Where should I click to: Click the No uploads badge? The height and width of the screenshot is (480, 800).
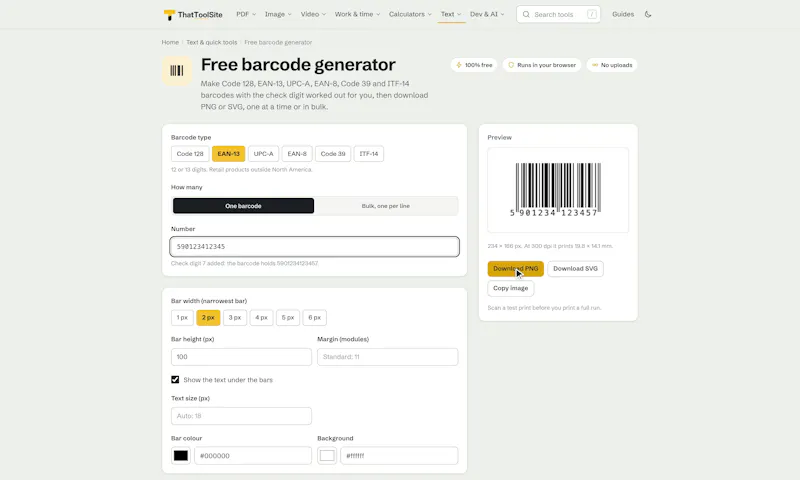612,65
